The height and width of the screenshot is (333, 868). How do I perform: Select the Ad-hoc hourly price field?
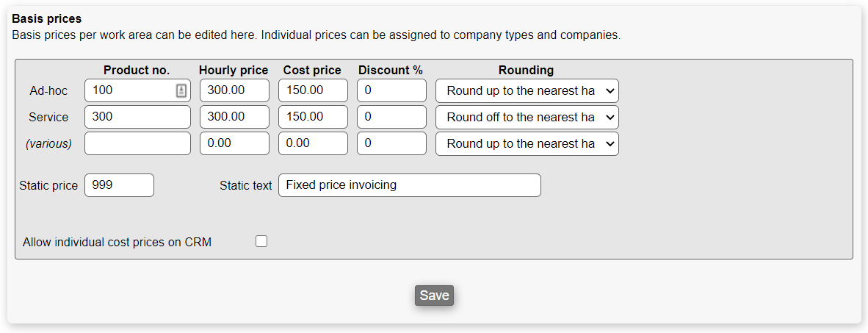(x=234, y=91)
